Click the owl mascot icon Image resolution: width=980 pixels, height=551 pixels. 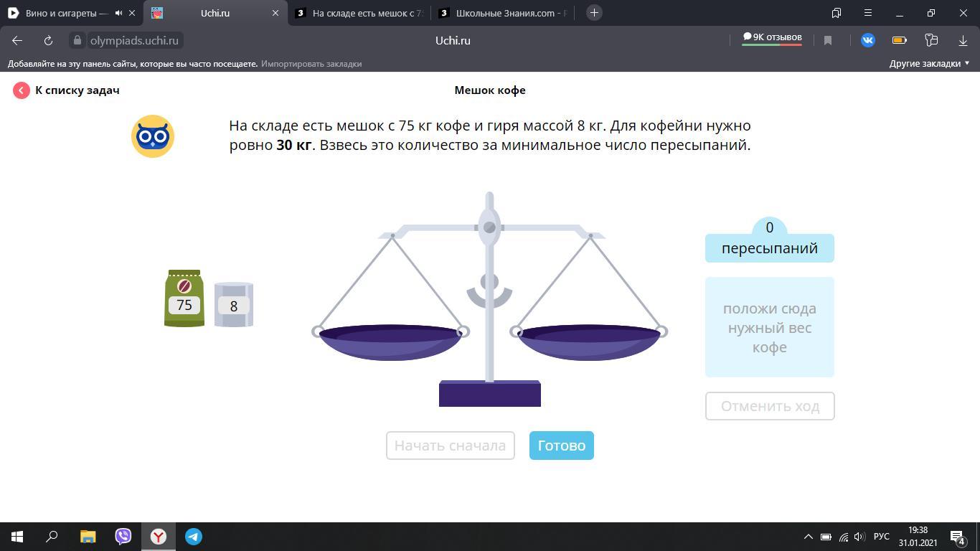point(153,136)
